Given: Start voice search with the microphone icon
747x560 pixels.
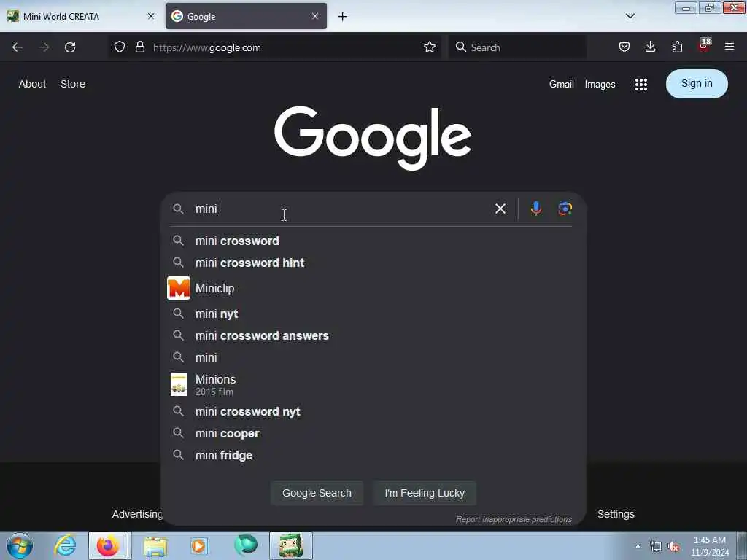Looking at the screenshot, I should pyautogui.click(x=536, y=209).
